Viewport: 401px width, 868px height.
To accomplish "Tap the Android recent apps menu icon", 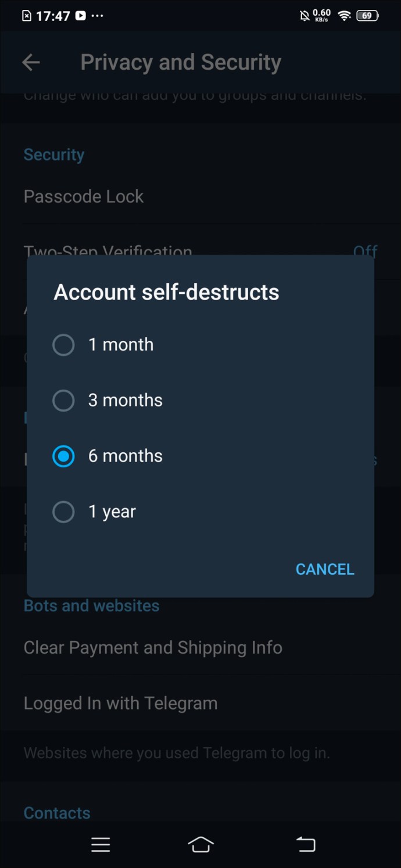I will (101, 844).
